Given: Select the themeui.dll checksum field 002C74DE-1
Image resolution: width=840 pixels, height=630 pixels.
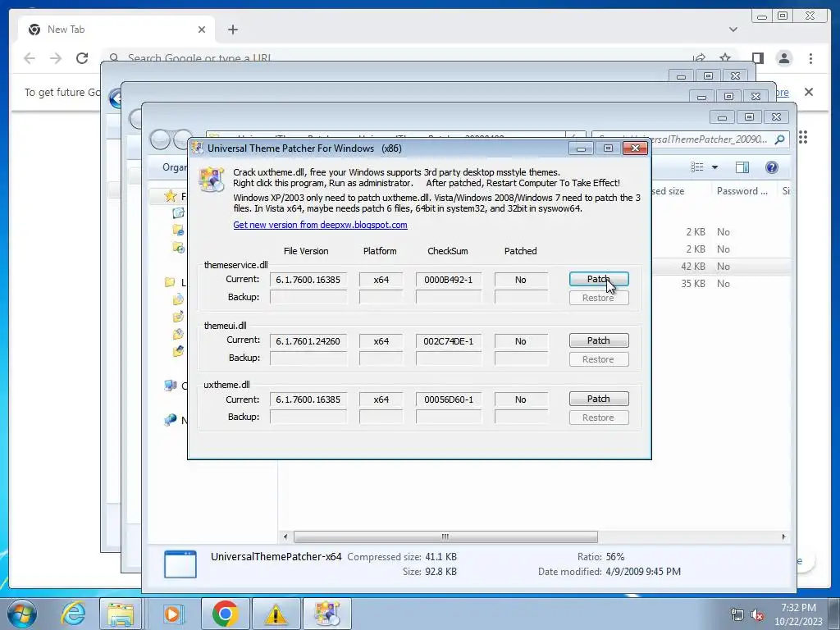Looking at the screenshot, I should [x=449, y=341].
